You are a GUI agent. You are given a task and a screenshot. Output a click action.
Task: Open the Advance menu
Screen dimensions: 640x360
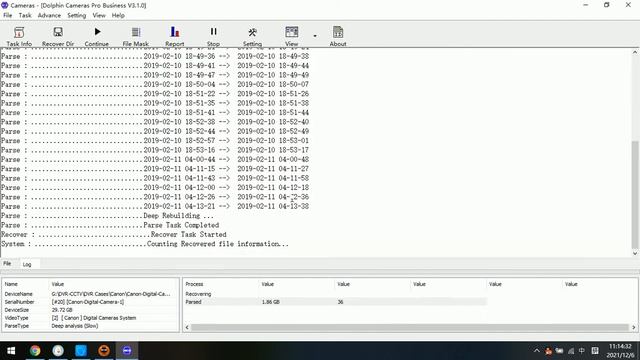(x=49, y=16)
